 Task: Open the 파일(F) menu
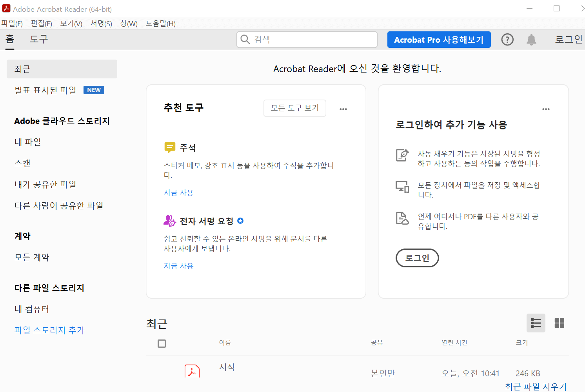coord(12,24)
